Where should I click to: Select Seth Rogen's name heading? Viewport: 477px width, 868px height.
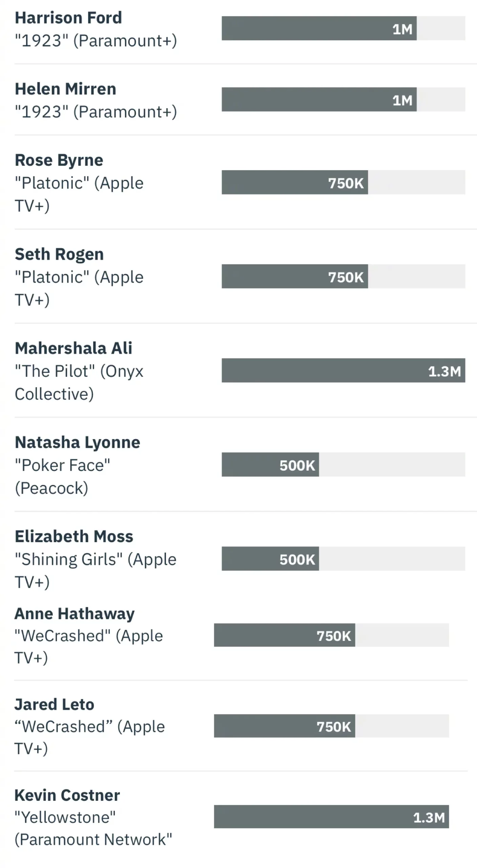[59, 254]
